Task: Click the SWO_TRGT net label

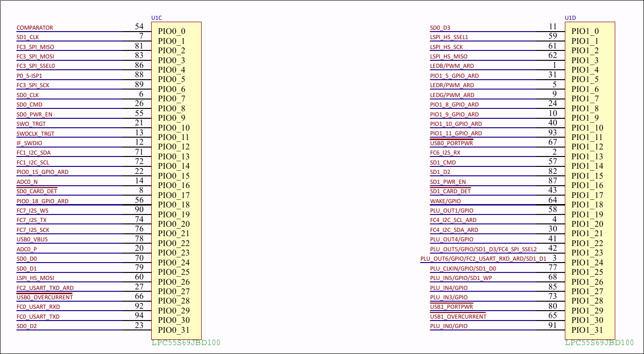Action: point(31,124)
